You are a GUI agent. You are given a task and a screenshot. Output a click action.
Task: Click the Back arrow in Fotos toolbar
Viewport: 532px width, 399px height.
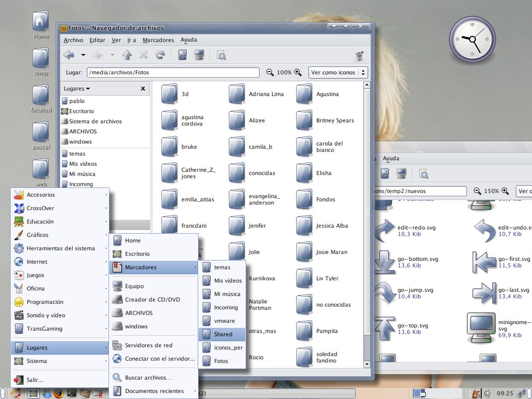click(69, 54)
